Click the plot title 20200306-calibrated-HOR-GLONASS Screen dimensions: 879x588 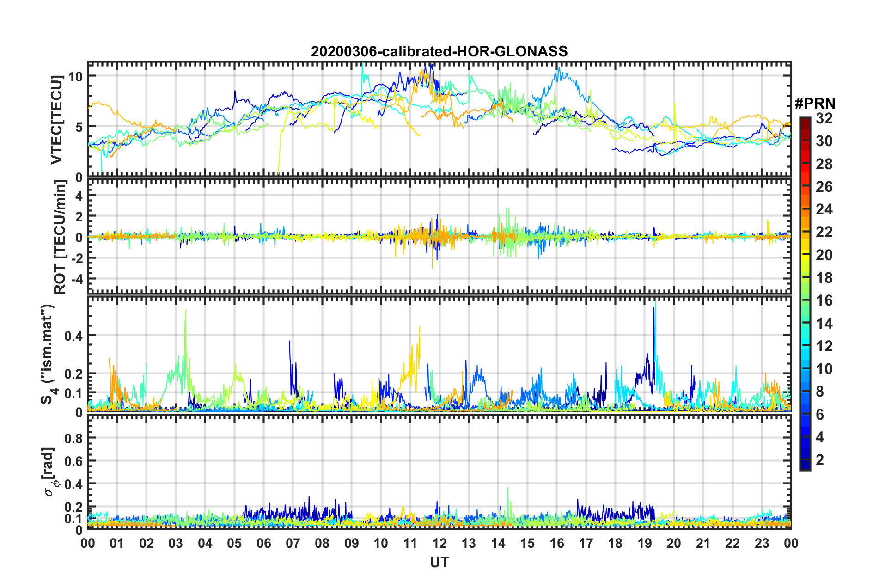(x=439, y=51)
